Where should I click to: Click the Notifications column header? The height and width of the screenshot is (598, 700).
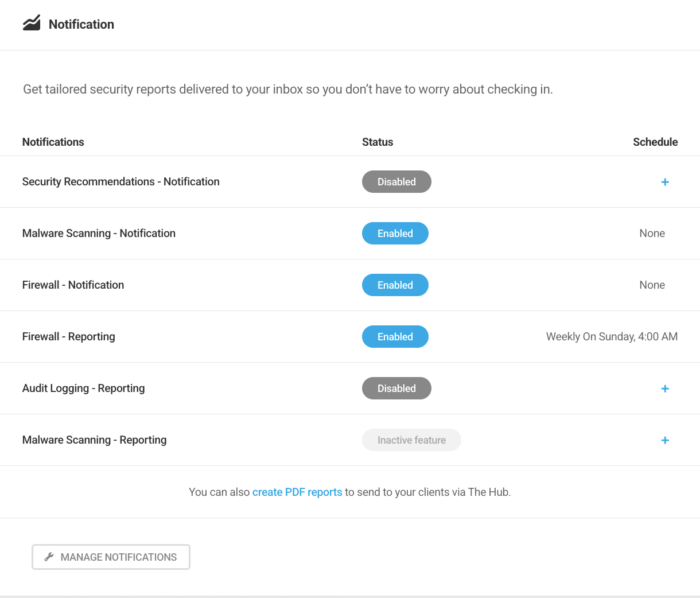pos(53,142)
